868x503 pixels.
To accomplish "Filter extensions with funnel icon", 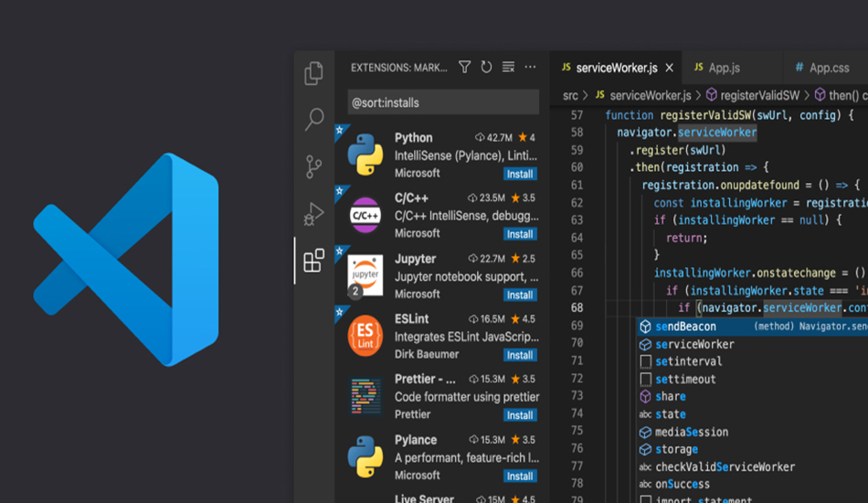I will (464, 68).
